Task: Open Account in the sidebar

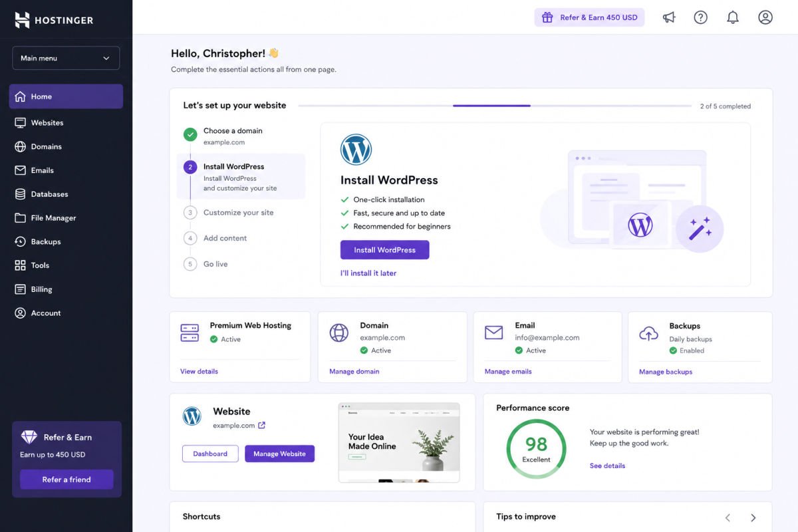Action: (x=66, y=313)
